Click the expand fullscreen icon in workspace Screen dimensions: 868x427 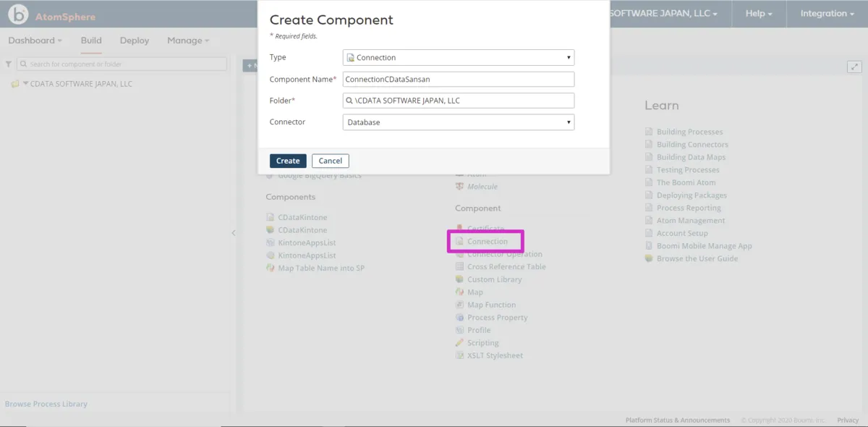854,67
